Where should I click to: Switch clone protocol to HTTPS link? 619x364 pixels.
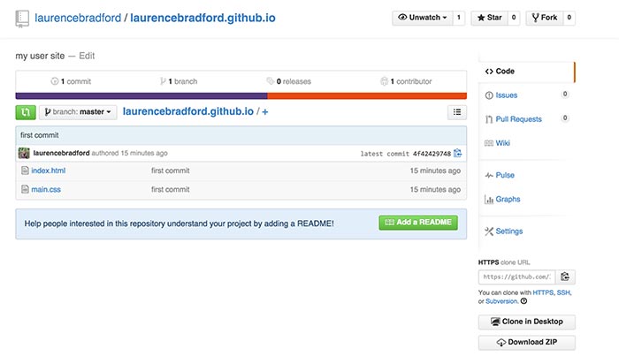click(543, 292)
